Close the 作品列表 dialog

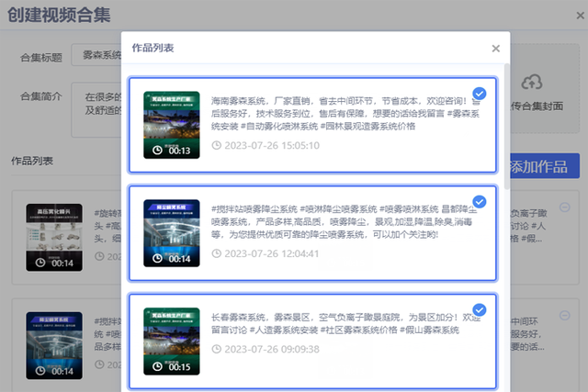[x=496, y=49]
